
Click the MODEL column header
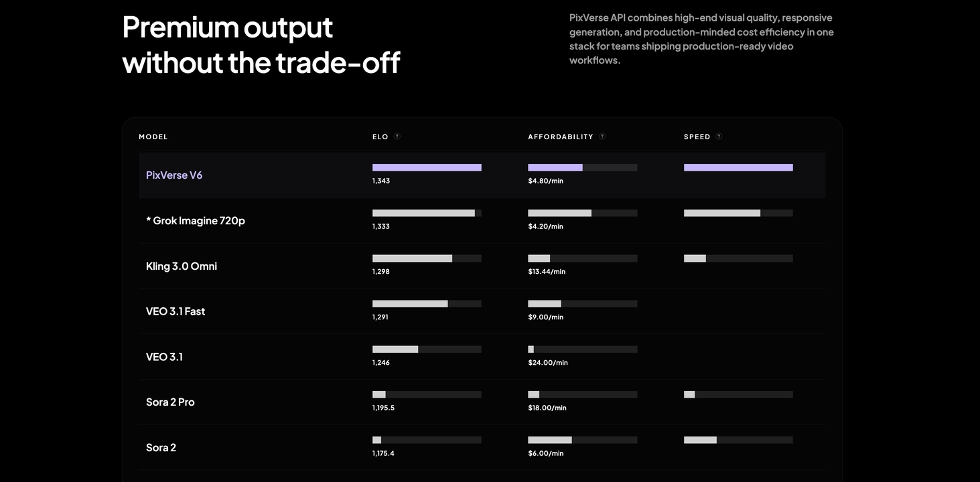[153, 137]
